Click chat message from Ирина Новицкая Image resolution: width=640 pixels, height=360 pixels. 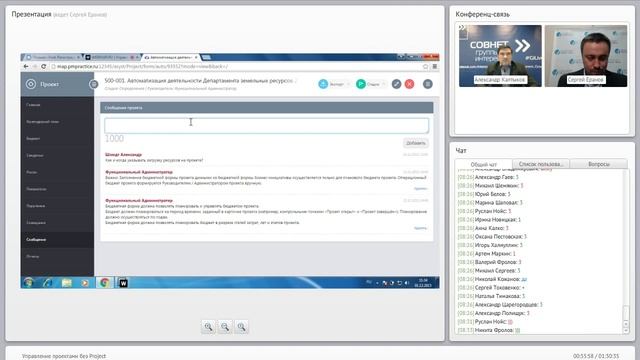(x=489, y=220)
